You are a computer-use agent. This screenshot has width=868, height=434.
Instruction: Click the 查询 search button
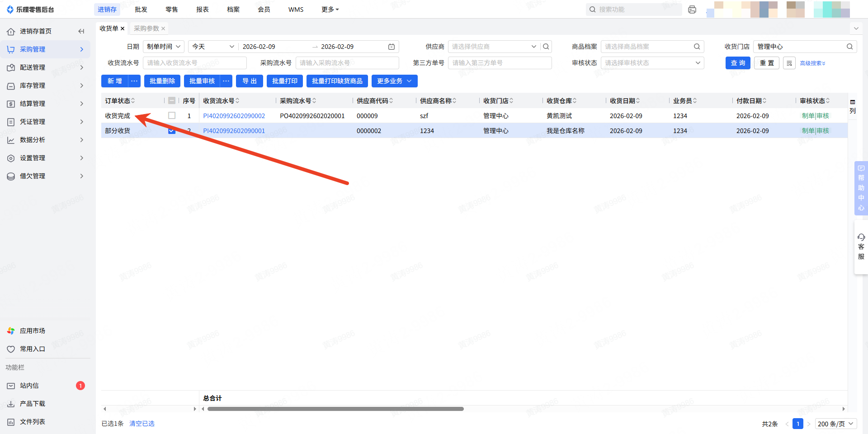tap(738, 63)
